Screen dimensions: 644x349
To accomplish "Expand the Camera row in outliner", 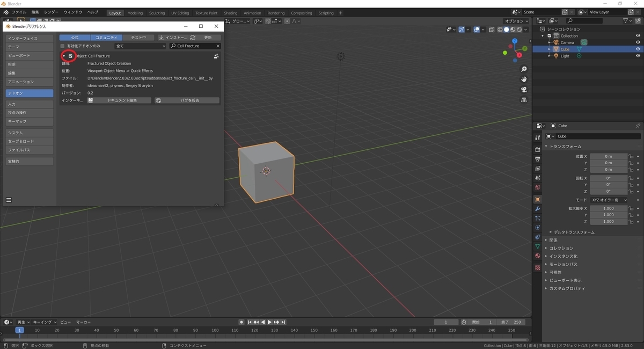I will tap(549, 42).
